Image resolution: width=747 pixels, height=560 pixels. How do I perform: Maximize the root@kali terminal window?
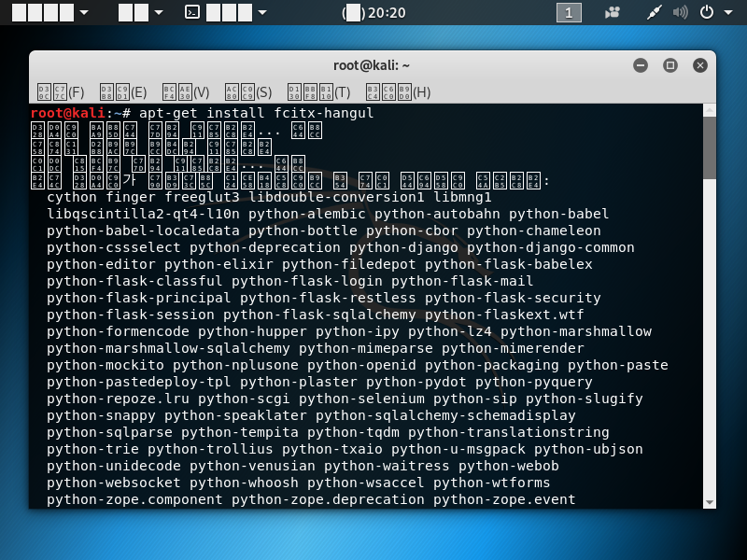pyautogui.click(x=670, y=65)
